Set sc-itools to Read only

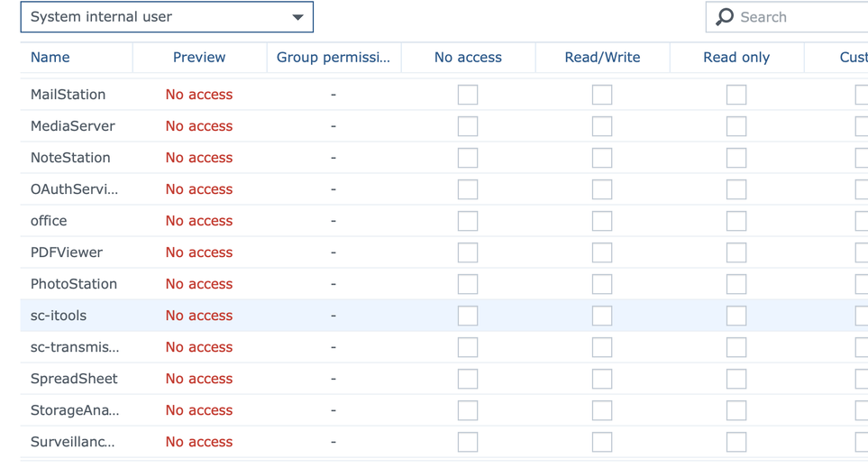[x=736, y=316]
